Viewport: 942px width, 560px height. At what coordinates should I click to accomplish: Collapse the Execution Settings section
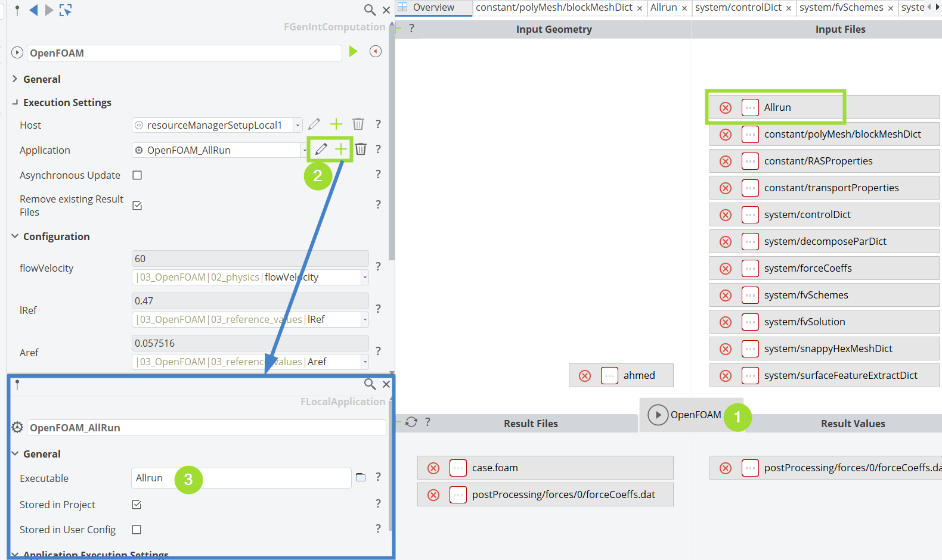[15, 102]
